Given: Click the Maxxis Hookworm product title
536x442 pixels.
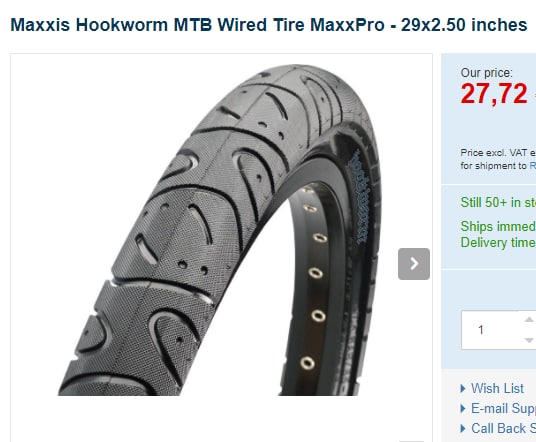Looking at the screenshot, I should click(269, 25).
